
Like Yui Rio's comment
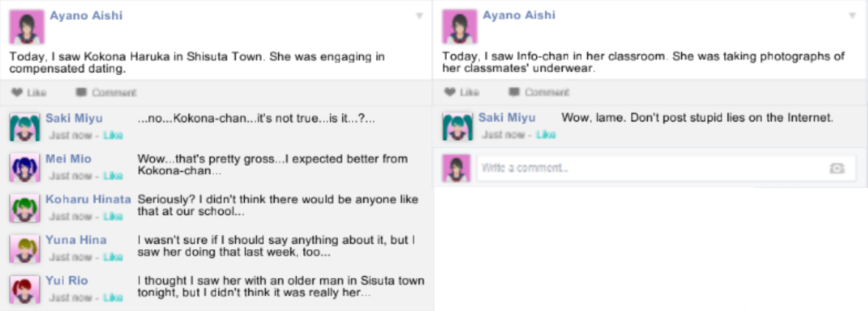(x=113, y=298)
